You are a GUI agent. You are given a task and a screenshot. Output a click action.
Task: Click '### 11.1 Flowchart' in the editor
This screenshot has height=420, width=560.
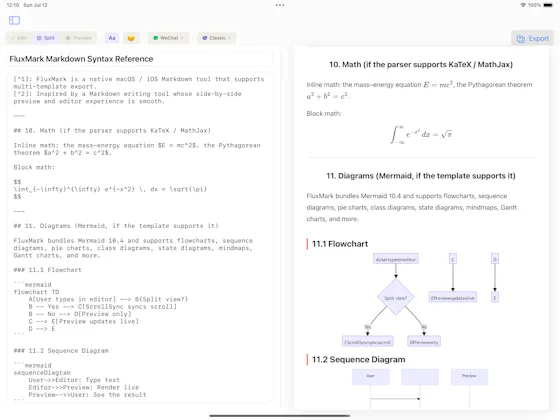48,270
